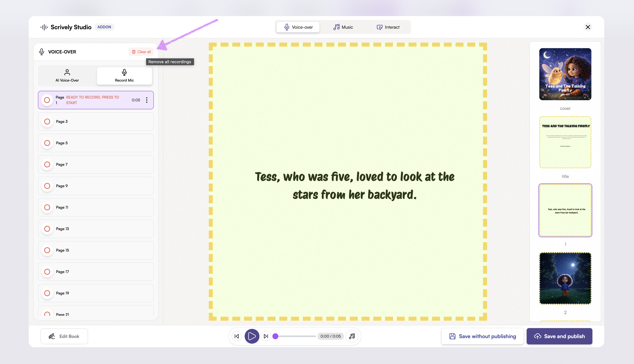This screenshot has height=364, width=634.
Task: Clear all voice-over recordings
Action: [141, 52]
